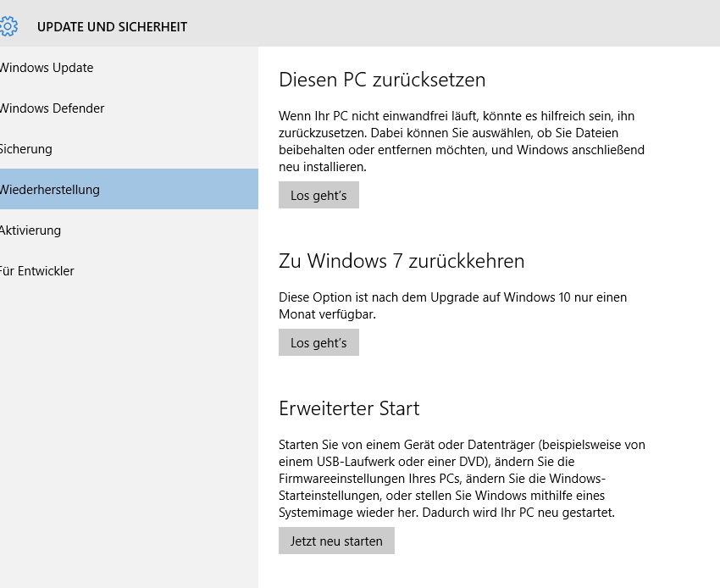Switch to Für Entwickler settings
The height and width of the screenshot is (588, 720).
tap(129, 271)
